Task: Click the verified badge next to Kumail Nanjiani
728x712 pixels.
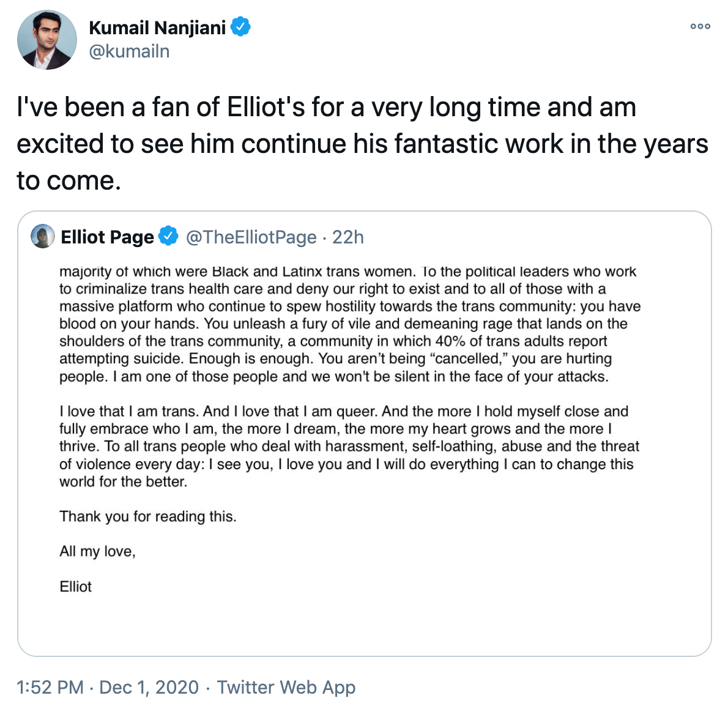Action: (x=241, y=27)
